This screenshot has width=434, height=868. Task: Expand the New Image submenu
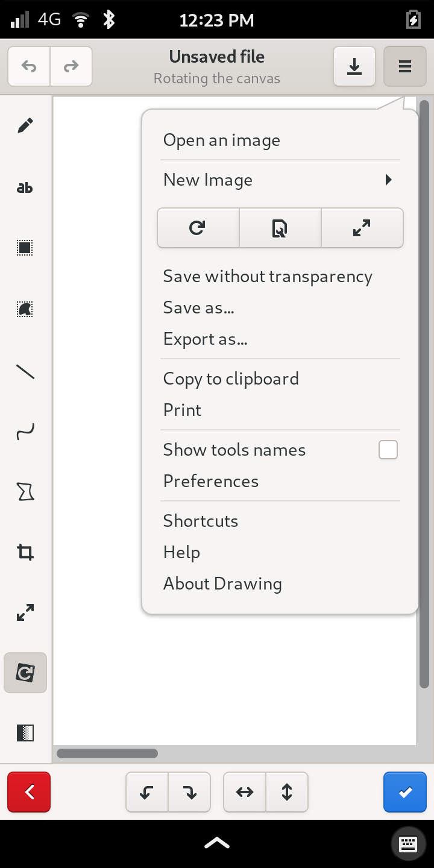pyautogui.click(x=280, y=180)
